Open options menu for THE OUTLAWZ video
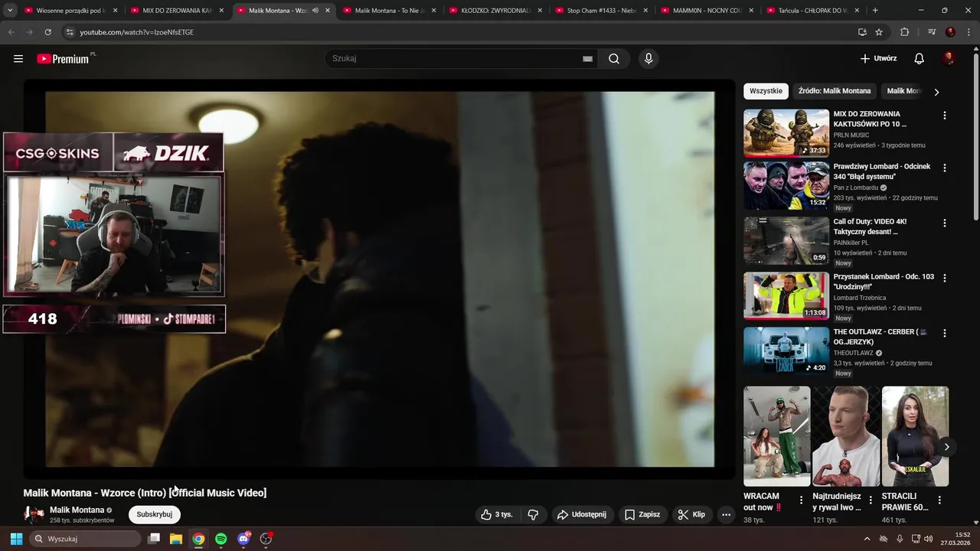The height and width of the screenshot is (551, 980). click(x=944, y=333)
